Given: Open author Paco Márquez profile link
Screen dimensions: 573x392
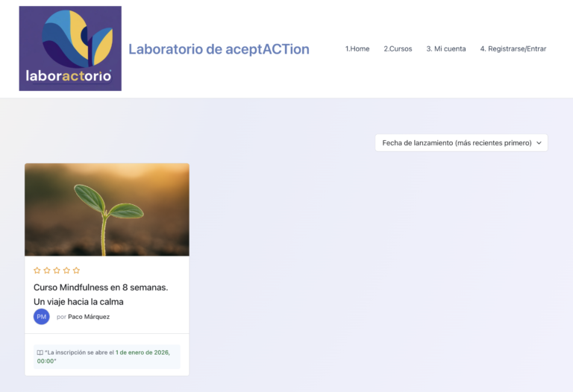Looking at the screenshot, I should 89,317.
